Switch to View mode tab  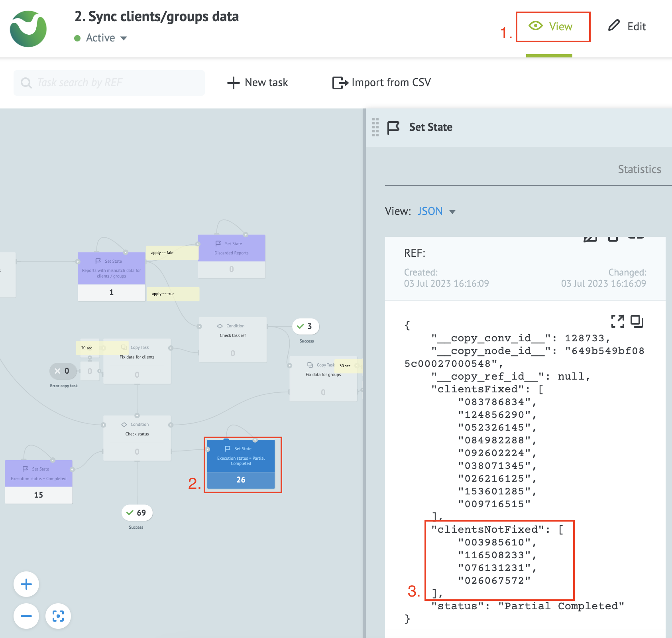(x=553, y=27)
